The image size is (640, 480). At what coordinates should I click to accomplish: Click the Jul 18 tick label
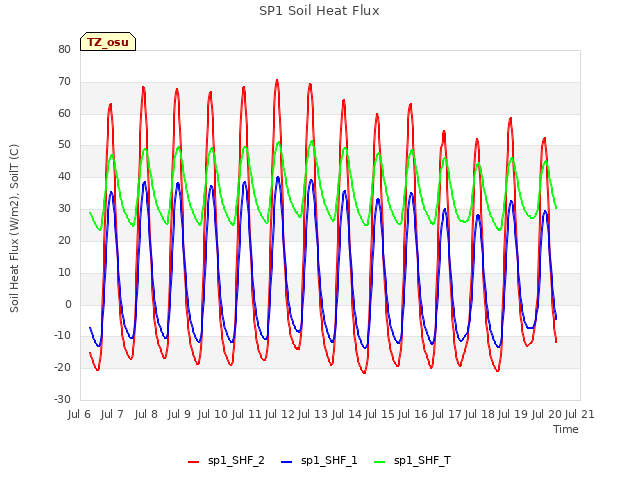(x=480, y=414)
